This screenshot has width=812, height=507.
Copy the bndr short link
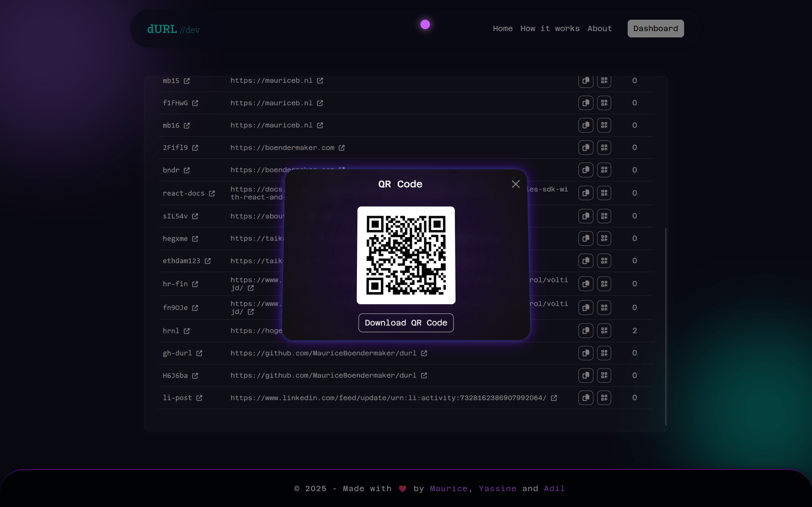coord(585,170)
